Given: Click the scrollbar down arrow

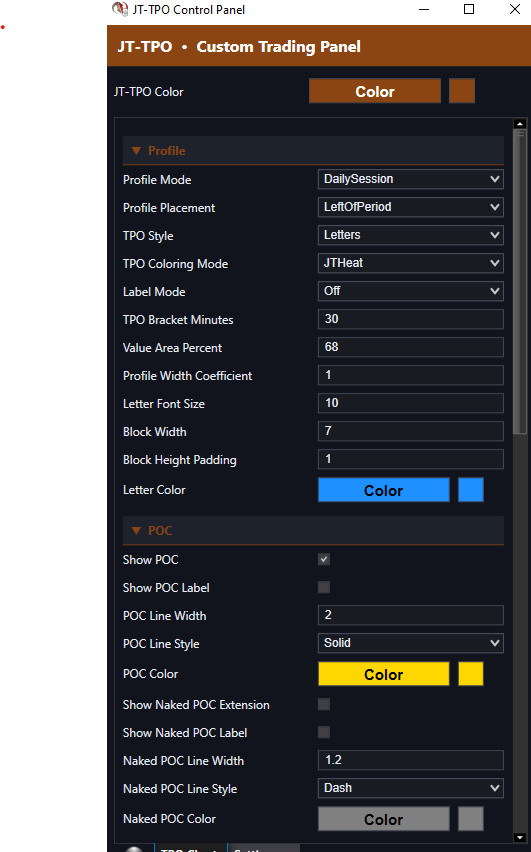Looking at the screenshot, I should click(520, 837).
